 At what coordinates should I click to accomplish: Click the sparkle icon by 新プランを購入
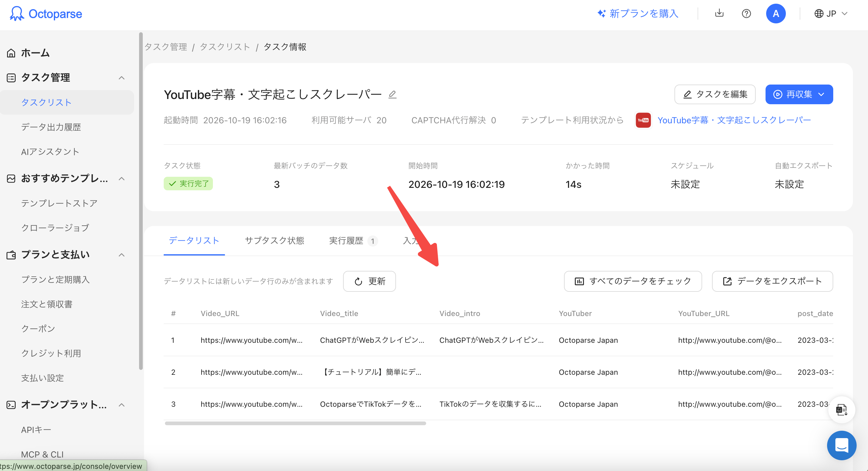click(602, 14)
